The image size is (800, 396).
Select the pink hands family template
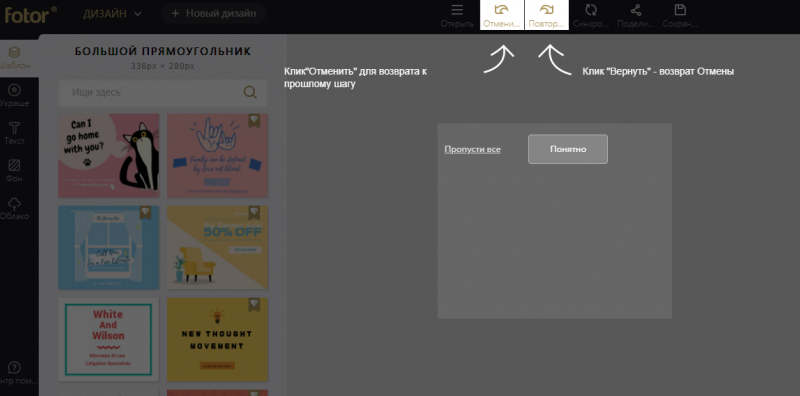217,155
